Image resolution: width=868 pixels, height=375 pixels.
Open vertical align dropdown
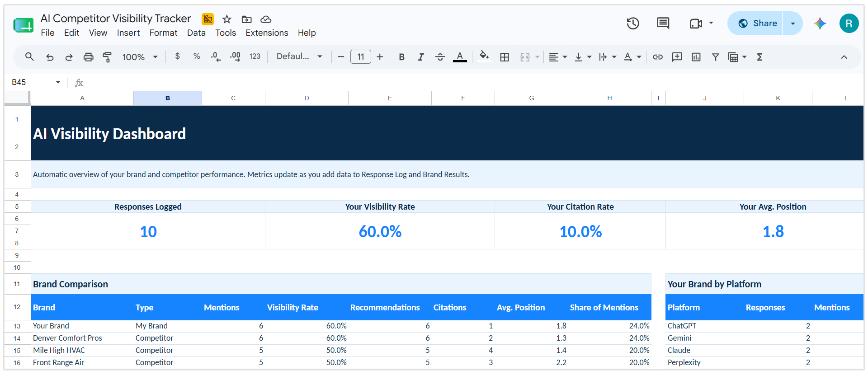click(x=583, y=57)
